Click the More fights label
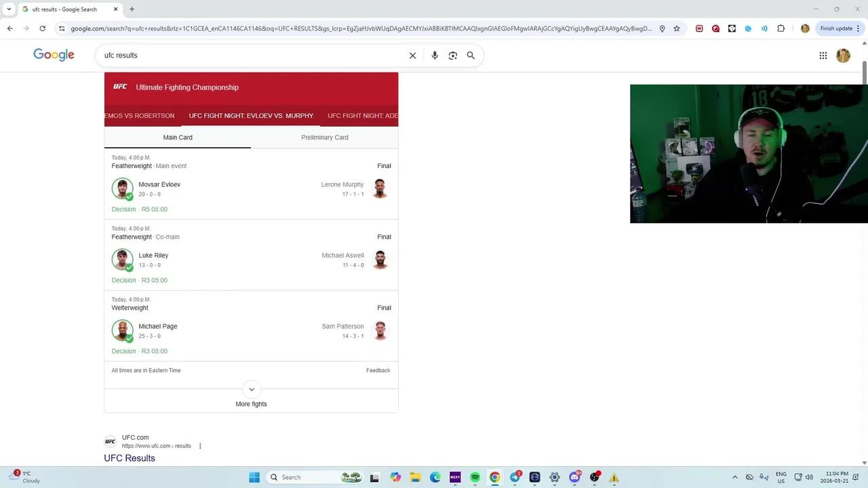The width and height of the screenshot is (868, 488). click(251, 404)
